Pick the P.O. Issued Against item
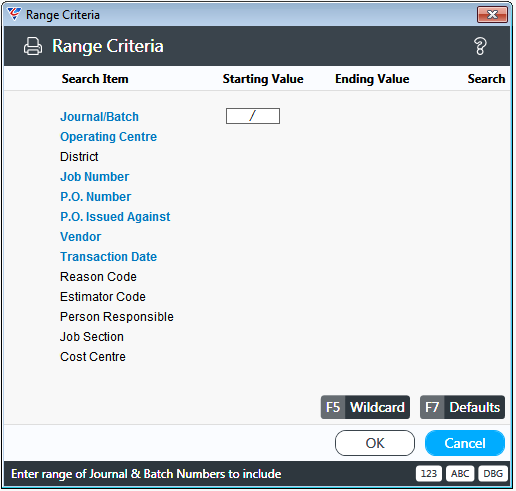This screenshot has height=491, width=516. coord(115,217)
